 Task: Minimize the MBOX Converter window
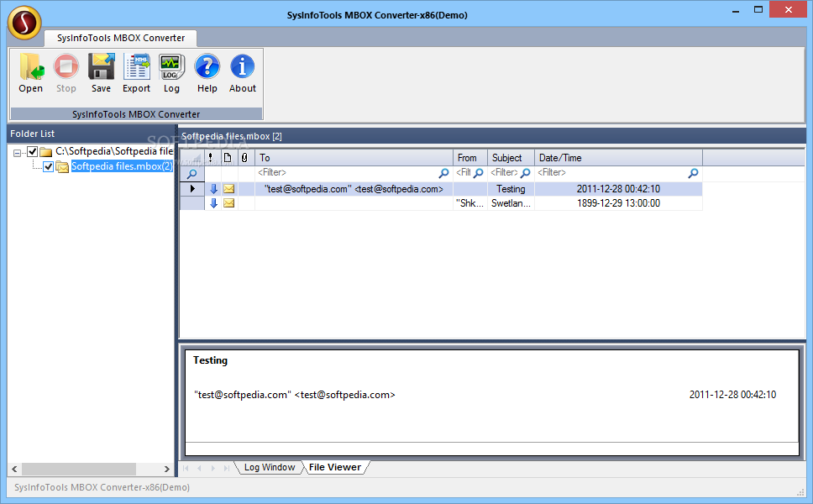tap(735, 10)
